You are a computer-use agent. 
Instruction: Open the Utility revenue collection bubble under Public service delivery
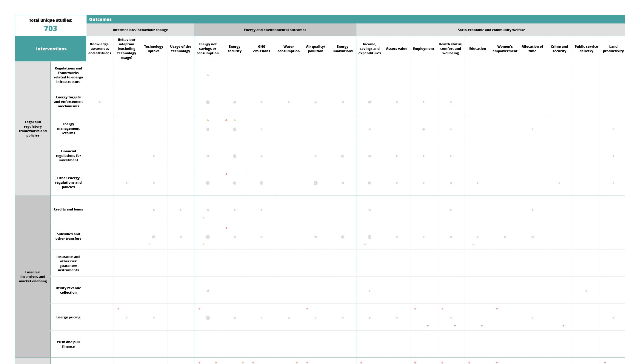(586, 291)
